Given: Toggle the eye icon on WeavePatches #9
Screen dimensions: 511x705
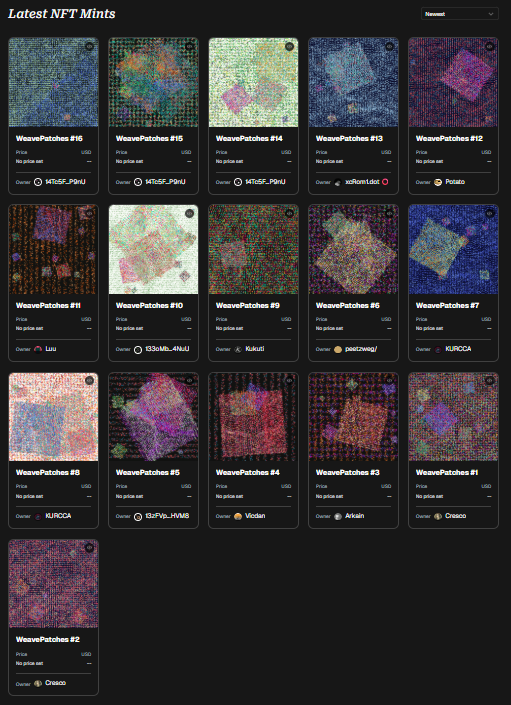Looking at the screenshot, I should coord(289,214).
